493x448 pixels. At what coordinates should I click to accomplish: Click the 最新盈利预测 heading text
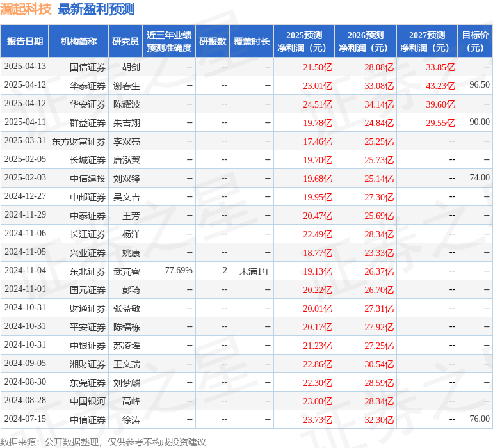click(96, 9)
